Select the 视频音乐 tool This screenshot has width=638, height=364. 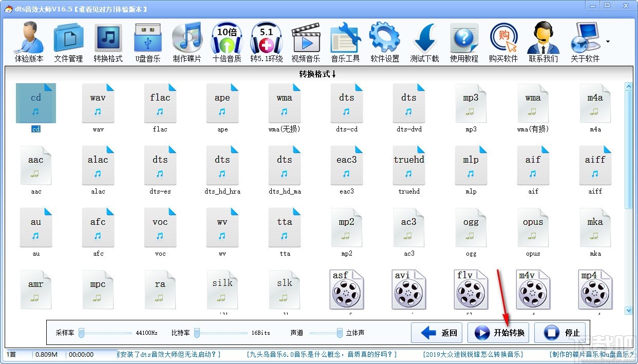point(306,41)
